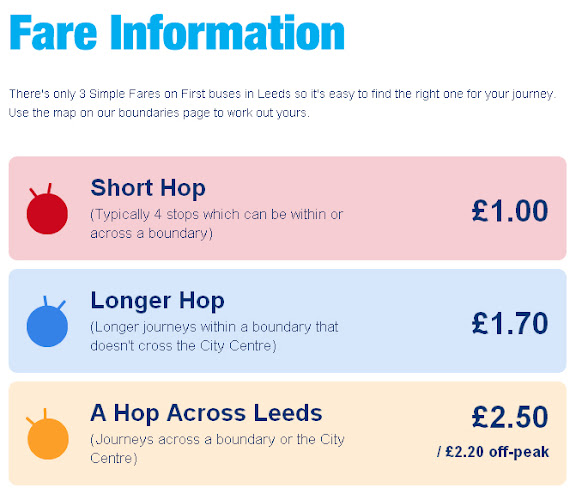576x494 pixels.
Task: Click the red space hopper icon
Action: pos(47,209)
